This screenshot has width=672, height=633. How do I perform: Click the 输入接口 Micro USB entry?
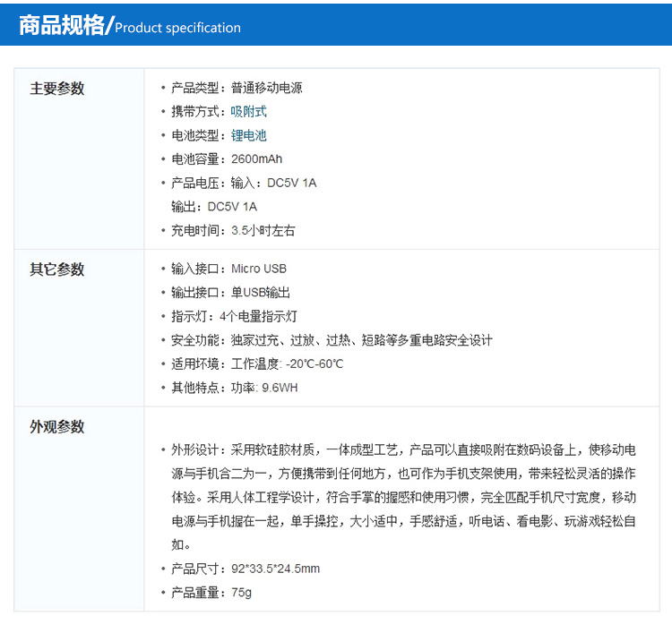point(228,269)
